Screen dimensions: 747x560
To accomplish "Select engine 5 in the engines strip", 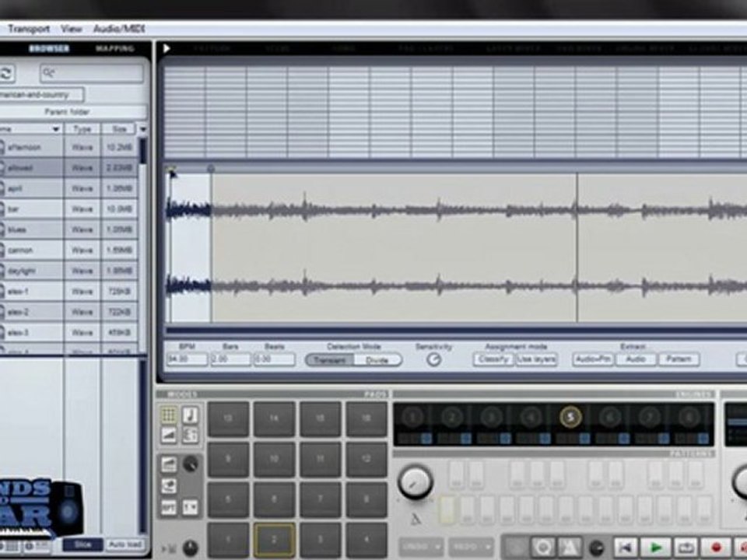I will pyautogui.click(x=570, y=418).
